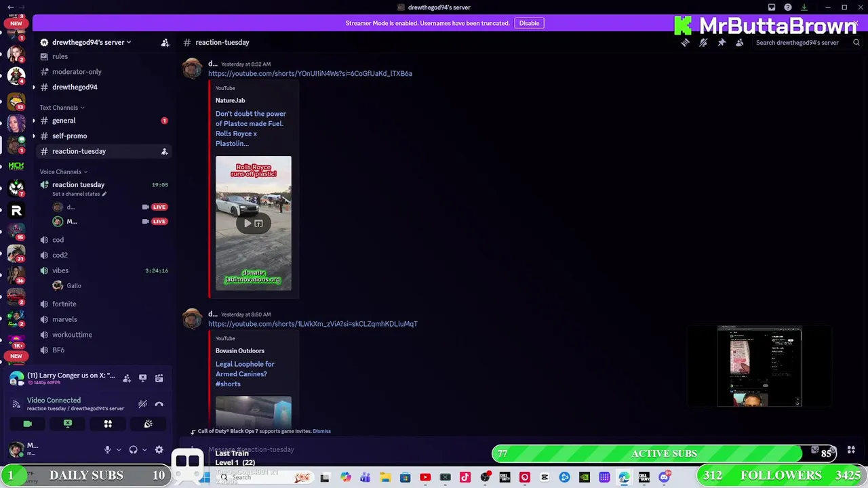Toggle microphone mute in user panel

(107, 449)
